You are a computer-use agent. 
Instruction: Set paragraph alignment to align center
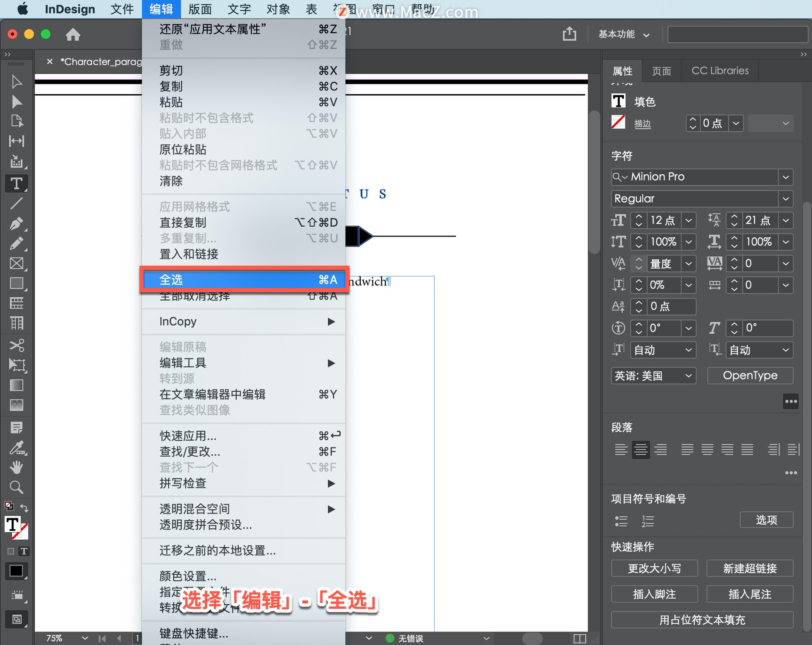click(x=641, y=450)
